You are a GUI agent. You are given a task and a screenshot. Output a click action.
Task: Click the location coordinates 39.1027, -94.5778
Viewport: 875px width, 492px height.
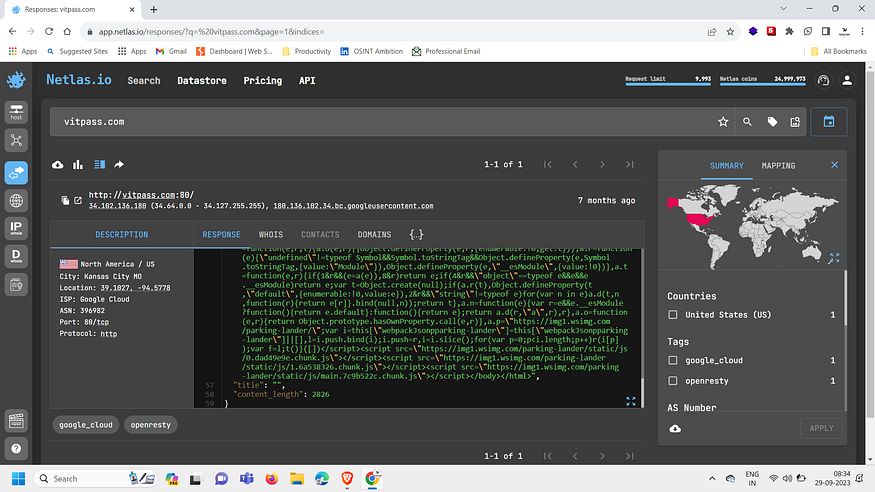tap(136, 288)
